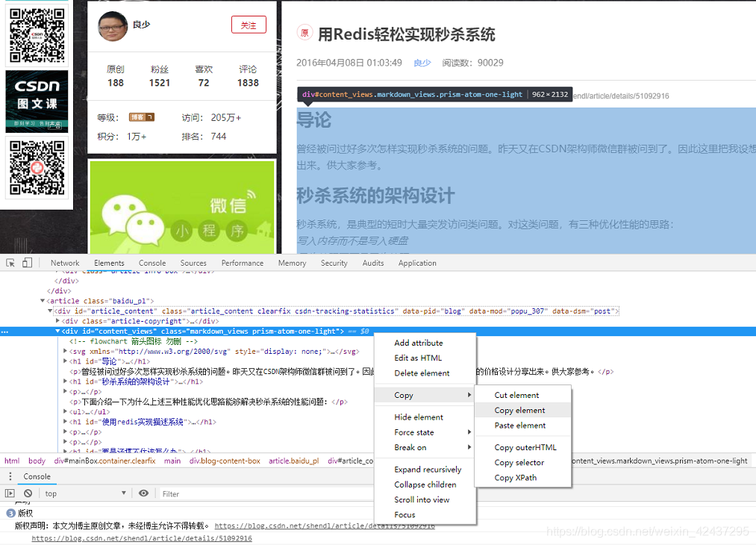This screenshot has width=756, height=545.
Task: Open the Performance tab
Action: (243, 263)
